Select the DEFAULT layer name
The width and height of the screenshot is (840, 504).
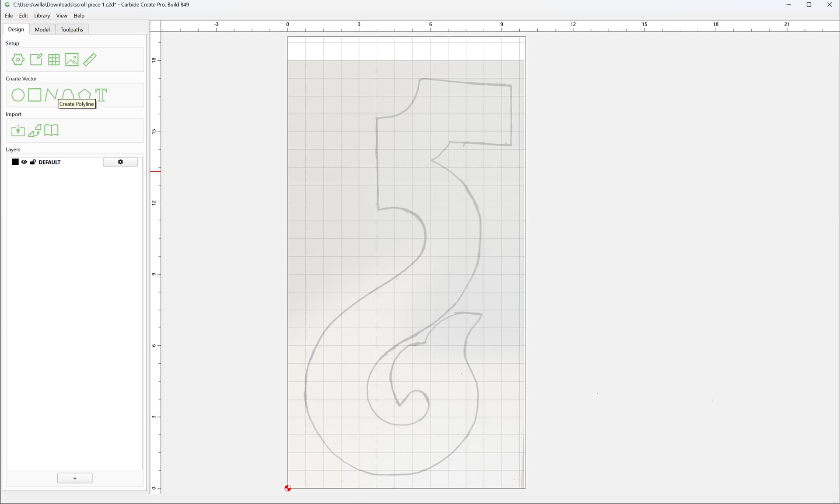[49, 162]
